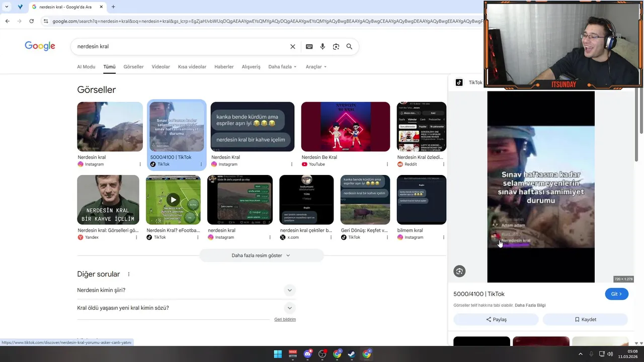
Task: Click '5000/4100 | TikTok' preview title
Action: (x=479, y=294)
